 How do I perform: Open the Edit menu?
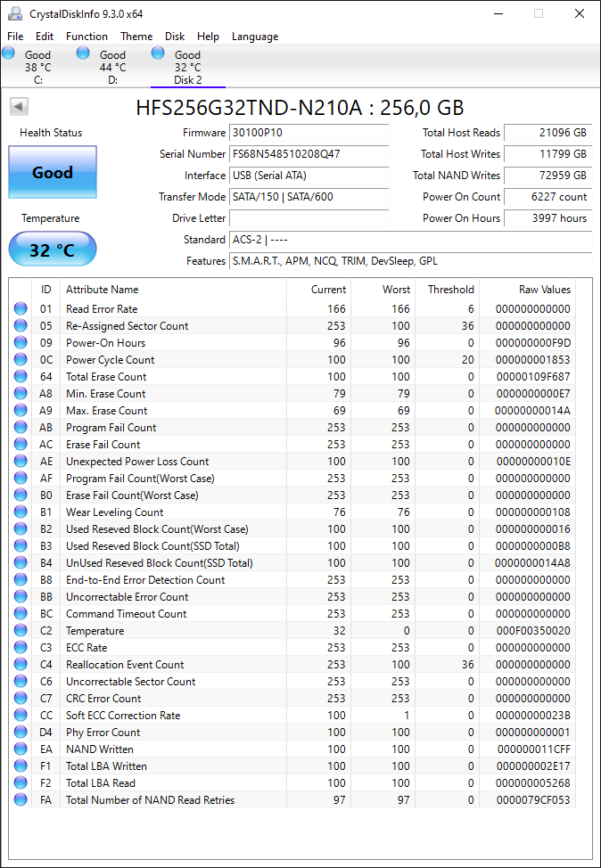[x=45, y=37]
